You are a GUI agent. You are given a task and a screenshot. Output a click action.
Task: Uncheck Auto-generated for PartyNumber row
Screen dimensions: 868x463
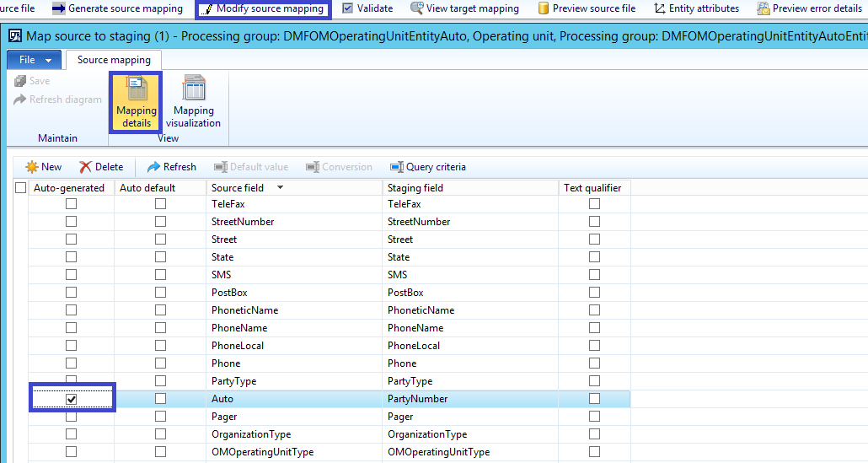pyautogui.click(x=72, y=399)
